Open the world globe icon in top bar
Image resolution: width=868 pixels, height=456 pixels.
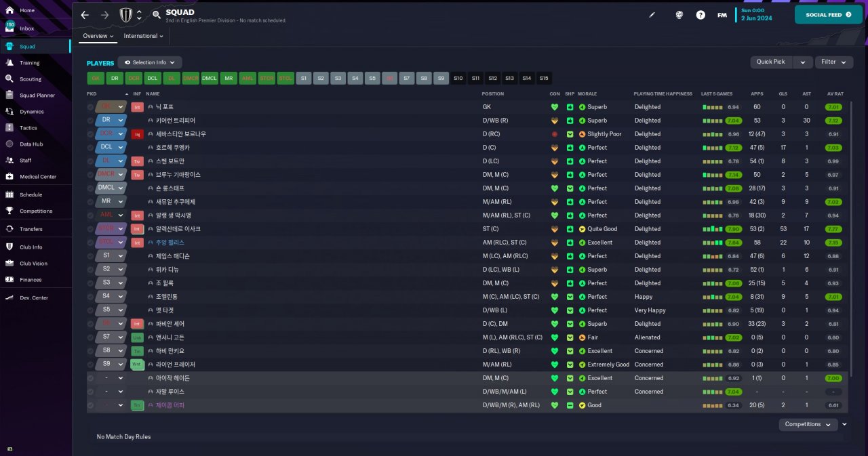pos(679,15)
